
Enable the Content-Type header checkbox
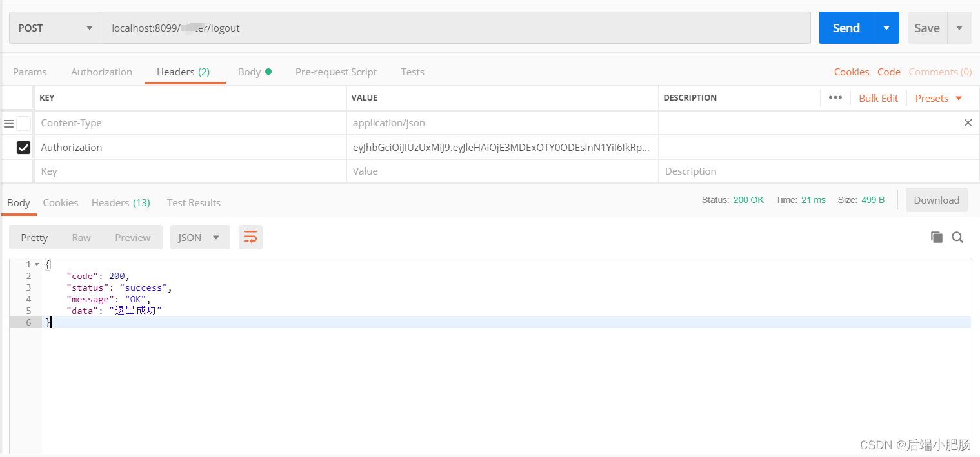click(x=23, y=122)
